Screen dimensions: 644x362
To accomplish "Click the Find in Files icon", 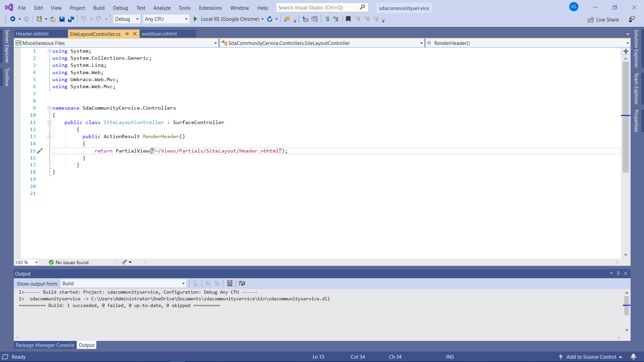I will (x=287, y=19).
